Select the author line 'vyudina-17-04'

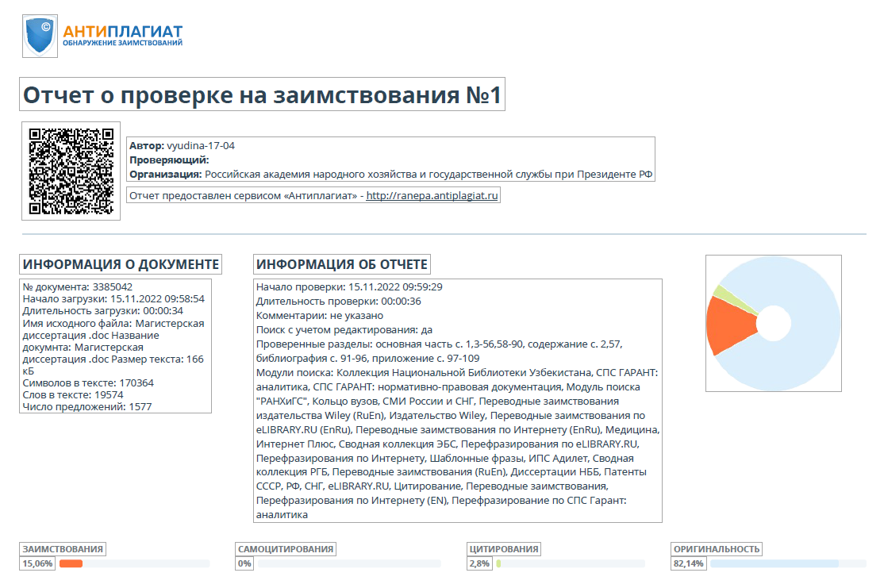(182, 145)
